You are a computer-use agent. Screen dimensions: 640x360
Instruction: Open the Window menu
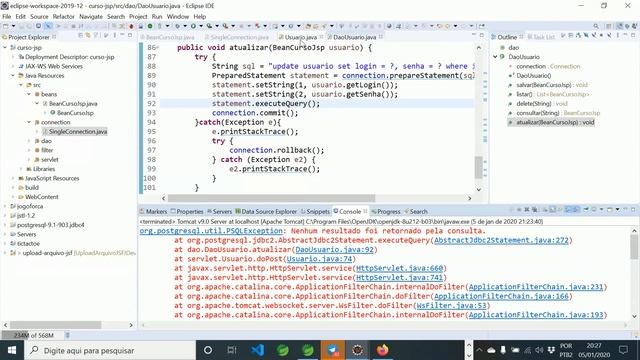coord(178,16)
